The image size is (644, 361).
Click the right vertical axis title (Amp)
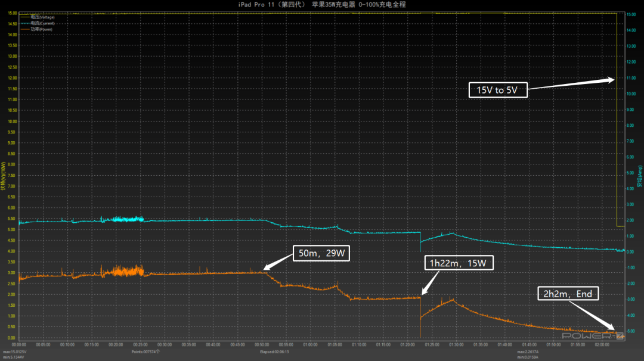click(x=639, y=176)
